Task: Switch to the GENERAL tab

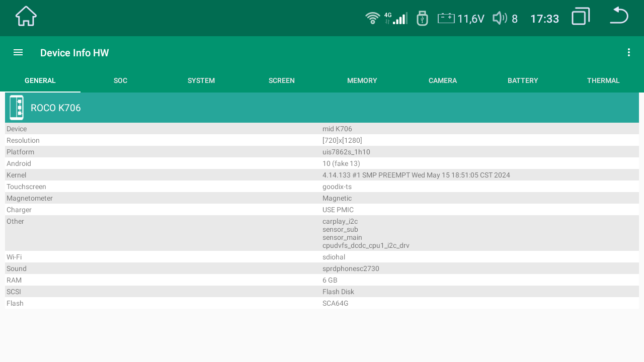Action: pos(40,80)
